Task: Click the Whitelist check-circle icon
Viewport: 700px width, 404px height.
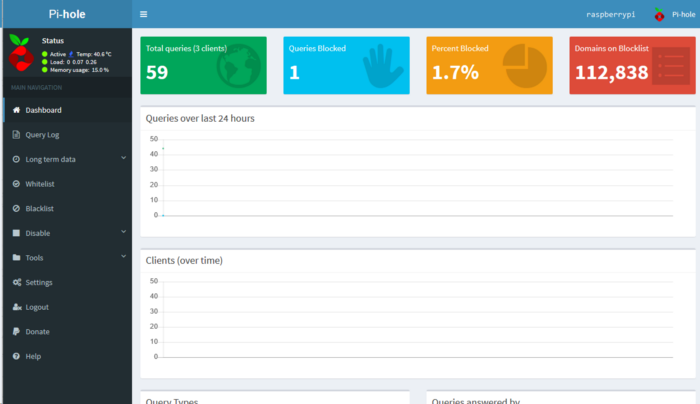Action: click(17, 183)
